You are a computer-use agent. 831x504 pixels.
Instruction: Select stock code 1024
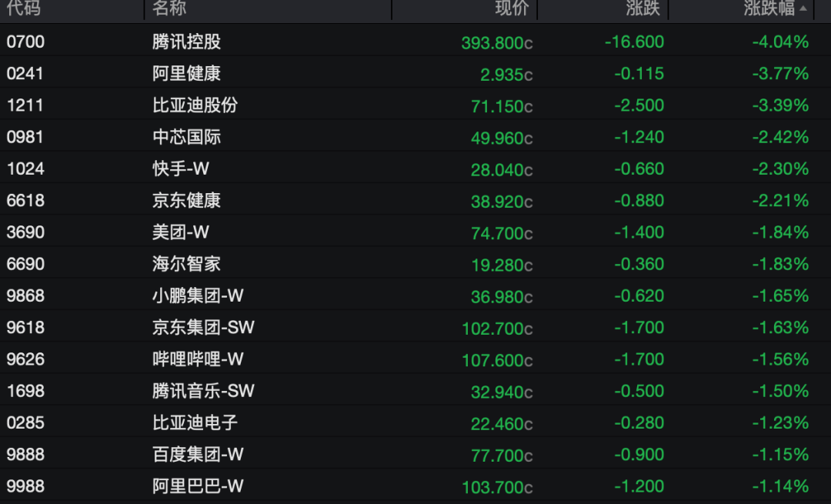click(x=25, y=169)
